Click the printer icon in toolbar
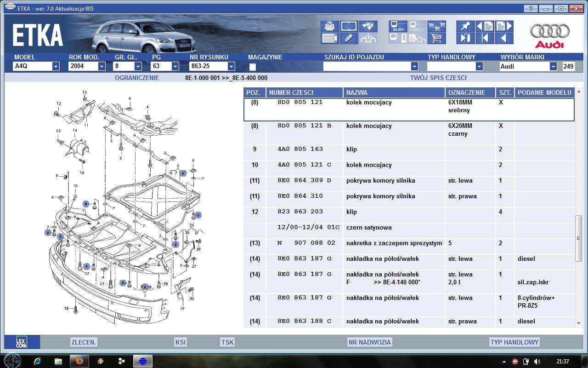This screenshot has width=588, height=368. tap(329, 26)
